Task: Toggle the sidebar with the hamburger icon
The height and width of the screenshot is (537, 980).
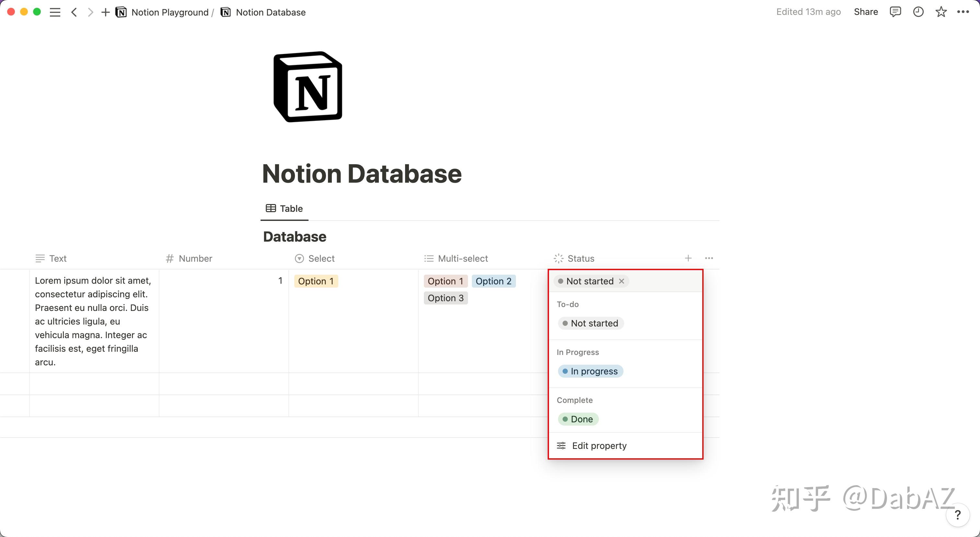Action: coord(55,12)
